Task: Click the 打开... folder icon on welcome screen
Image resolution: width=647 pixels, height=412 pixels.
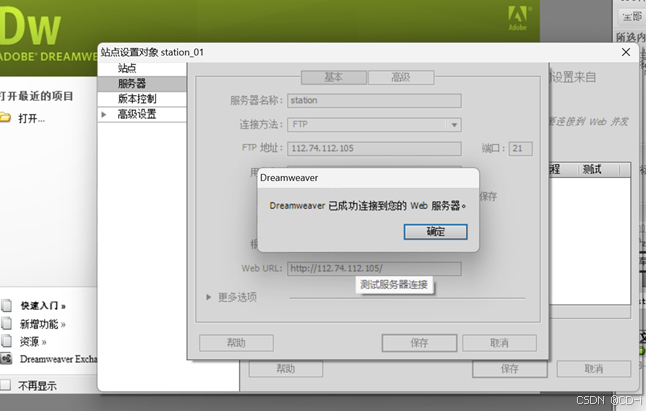Action: 5,118
